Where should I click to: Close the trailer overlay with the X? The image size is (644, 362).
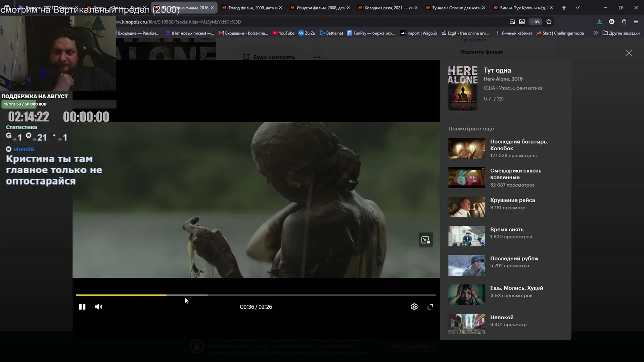coord(629,53)
